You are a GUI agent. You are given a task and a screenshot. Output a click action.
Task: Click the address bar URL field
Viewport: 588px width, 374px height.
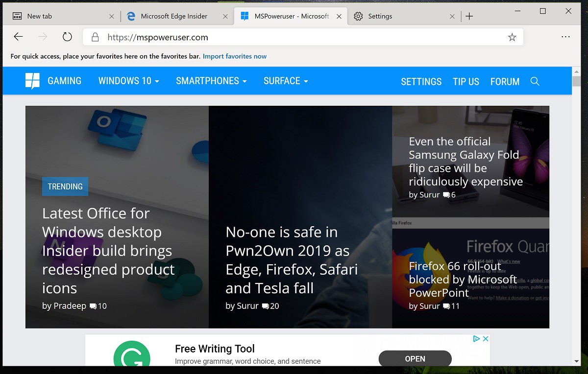coord(294,37)
